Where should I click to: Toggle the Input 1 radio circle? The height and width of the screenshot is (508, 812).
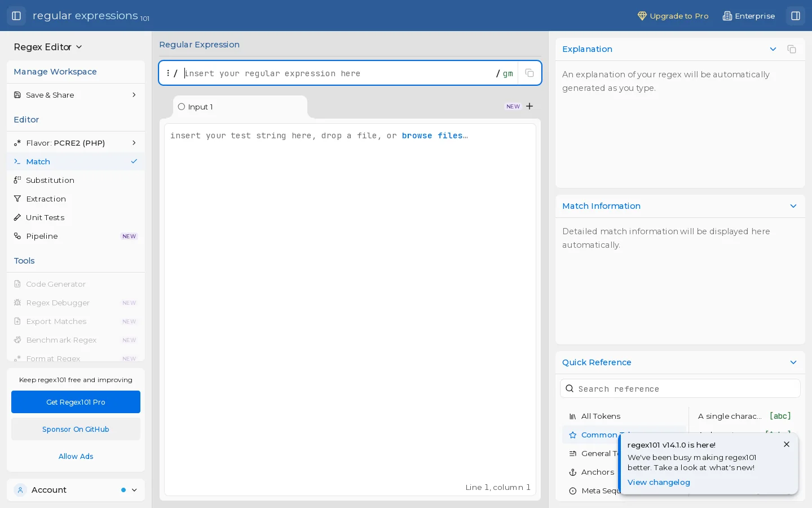(182, 107)
